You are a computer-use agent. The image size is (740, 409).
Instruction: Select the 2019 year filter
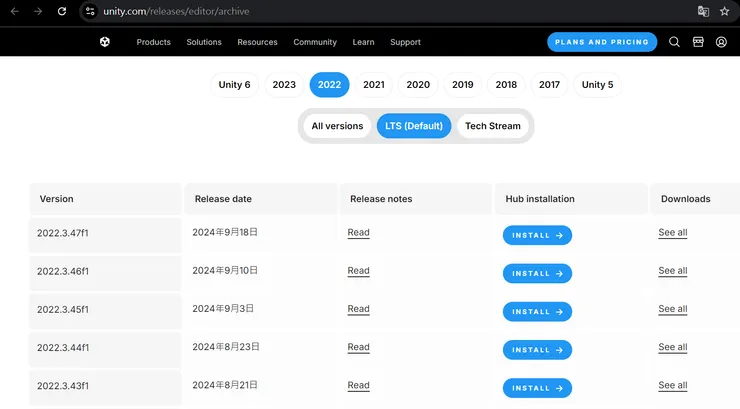point(462,85)
